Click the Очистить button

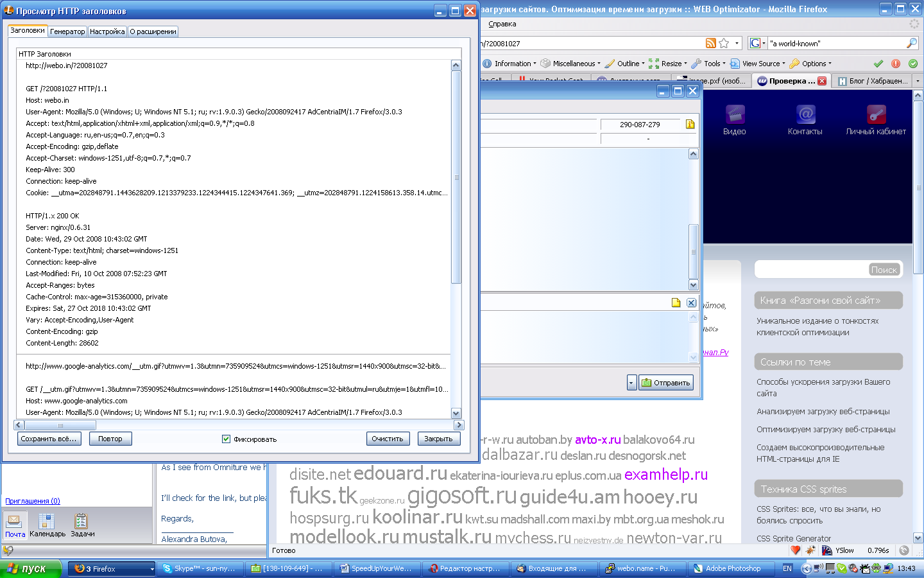pyautogui.click(x=388, y=439)
